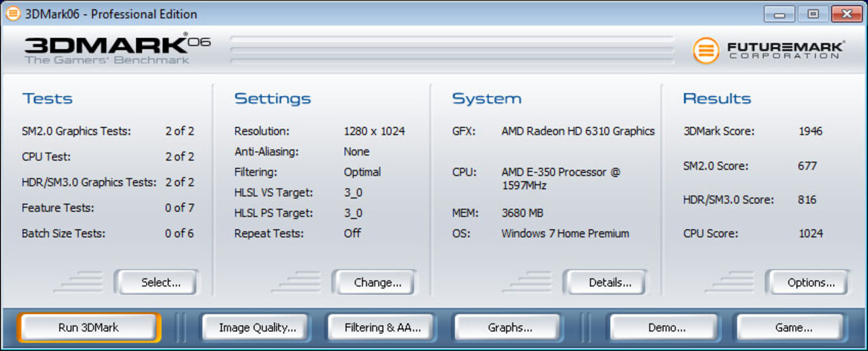The width and height of the screenshot is (868, 351).
Task: Open results Options... button
Action: click(808, 283)
